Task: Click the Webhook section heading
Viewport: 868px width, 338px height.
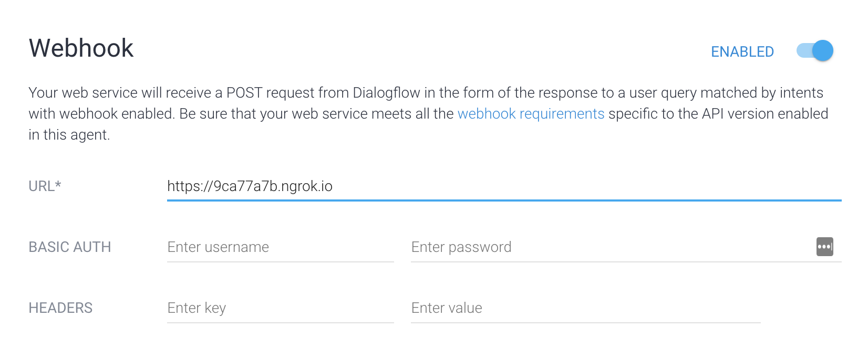Action: 81,48
